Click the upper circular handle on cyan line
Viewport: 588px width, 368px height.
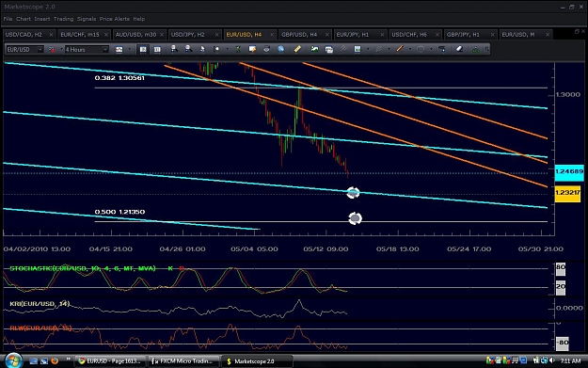(353, 193)
